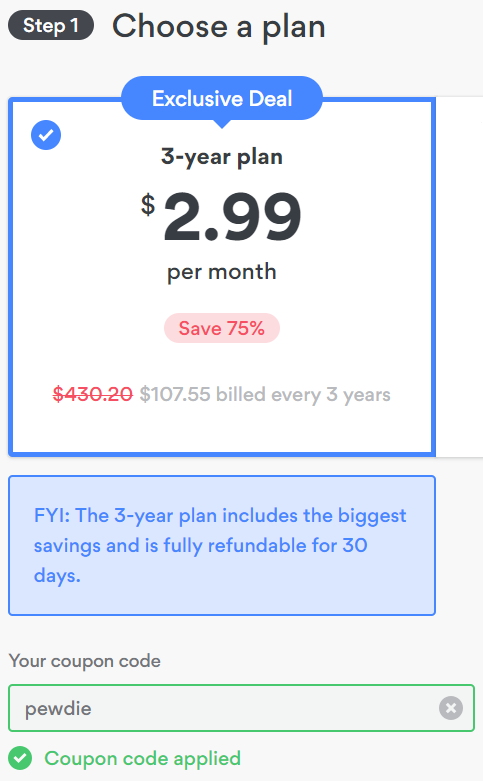
Task: Click the $107.55 billed every 3 years text
Action: click(x=265, y=395)
